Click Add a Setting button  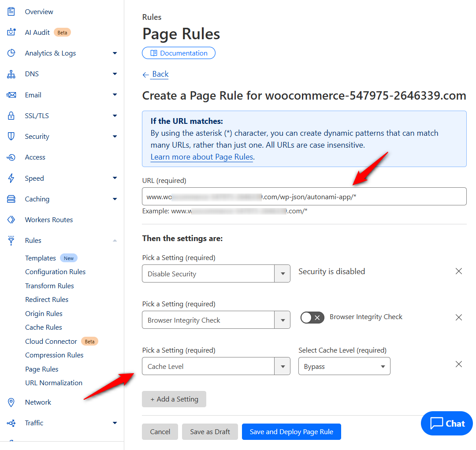point(174,399)
